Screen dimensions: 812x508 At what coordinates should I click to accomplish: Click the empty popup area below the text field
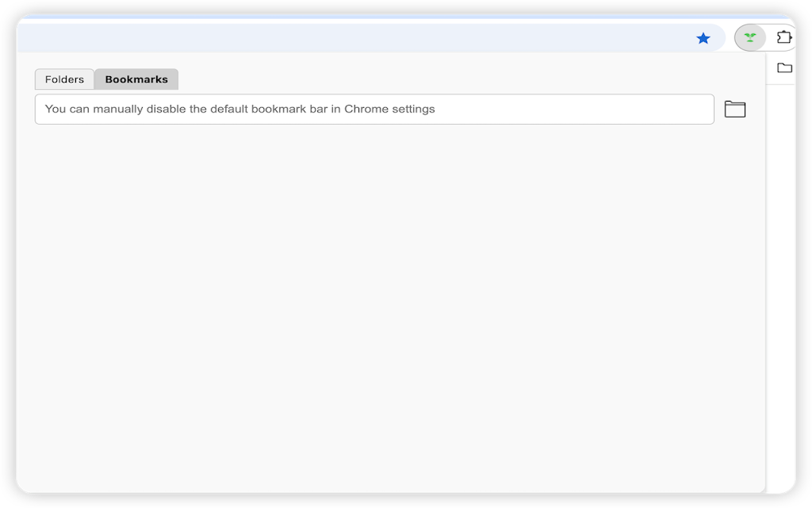(x=391, y=309)
